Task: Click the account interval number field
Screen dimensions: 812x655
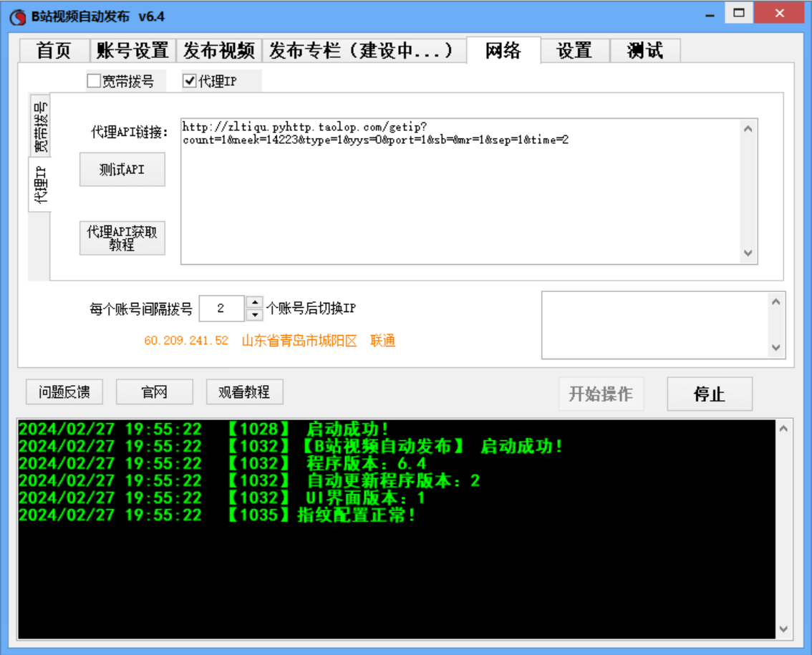Action: click(x=222, y=309)
